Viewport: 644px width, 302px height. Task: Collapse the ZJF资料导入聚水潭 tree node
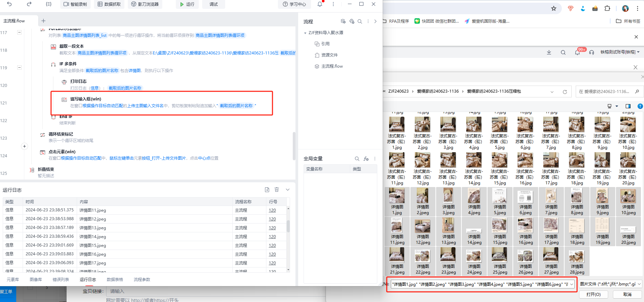(x=305, y=33)
